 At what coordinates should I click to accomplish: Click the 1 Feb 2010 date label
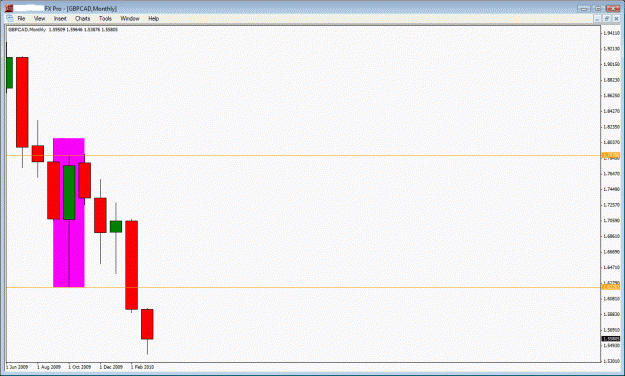[x=142, y=367]
